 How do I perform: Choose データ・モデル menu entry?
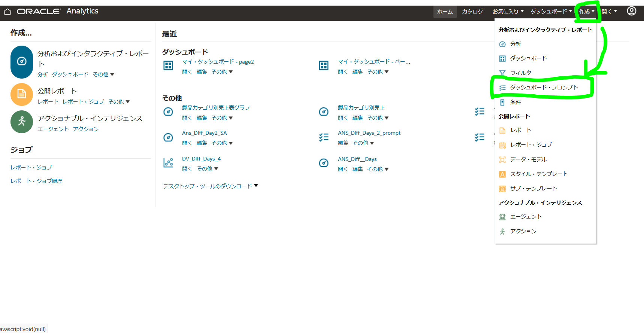point(529,159)
